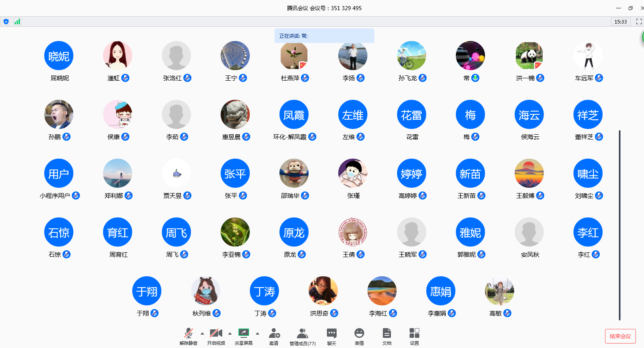
Task: Click the muted mic icon beside 潘虹
Action: [125, 78]
